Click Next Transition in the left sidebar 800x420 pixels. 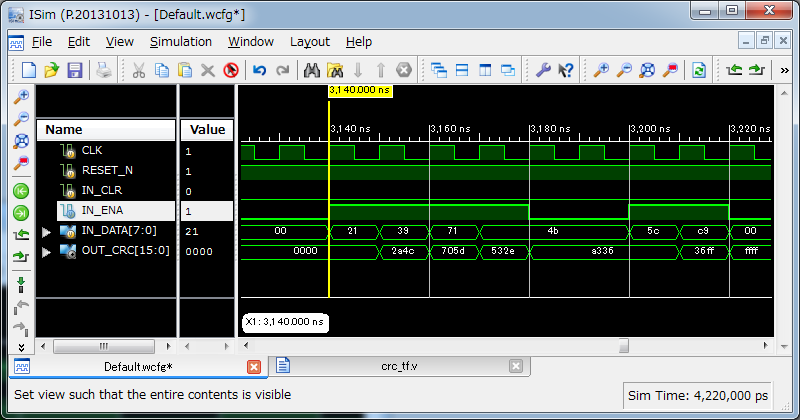(x=21, y=257)
